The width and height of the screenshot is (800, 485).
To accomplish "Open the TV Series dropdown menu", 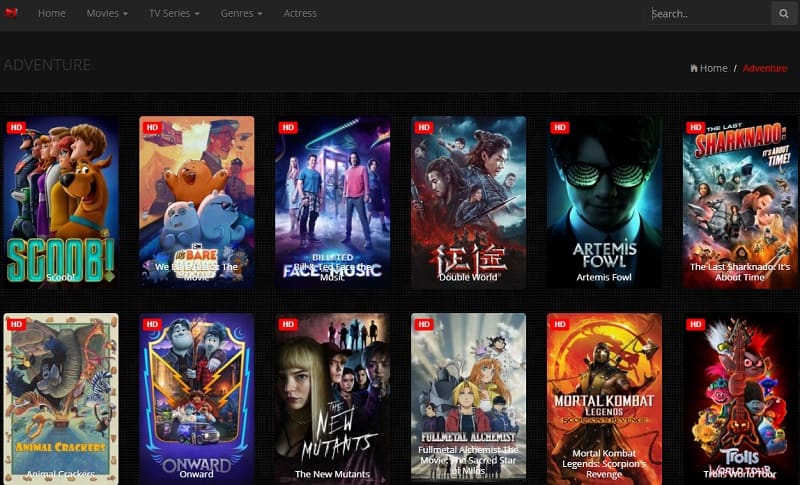I will tap(174, 13).
